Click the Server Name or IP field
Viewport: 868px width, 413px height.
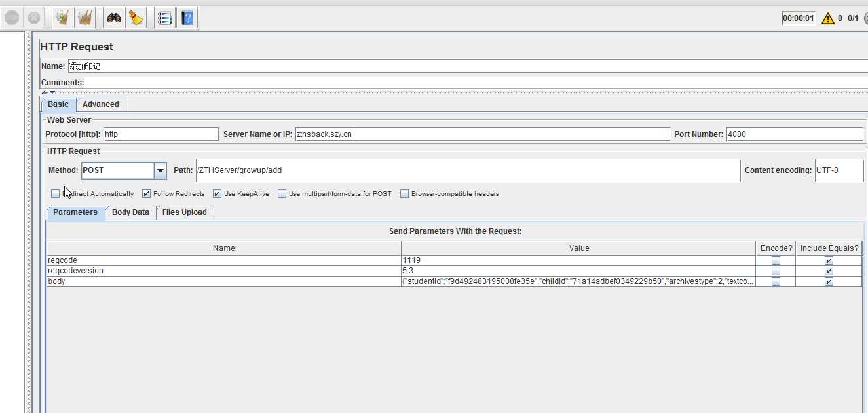[483, 134]
